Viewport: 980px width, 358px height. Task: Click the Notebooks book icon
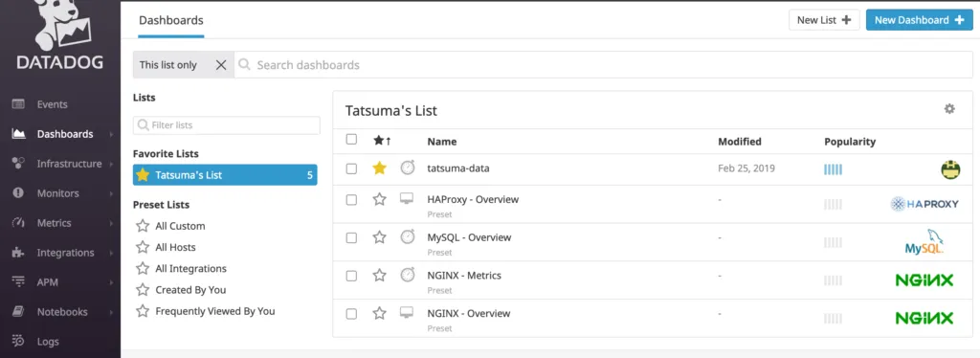(x=18, y=311)
